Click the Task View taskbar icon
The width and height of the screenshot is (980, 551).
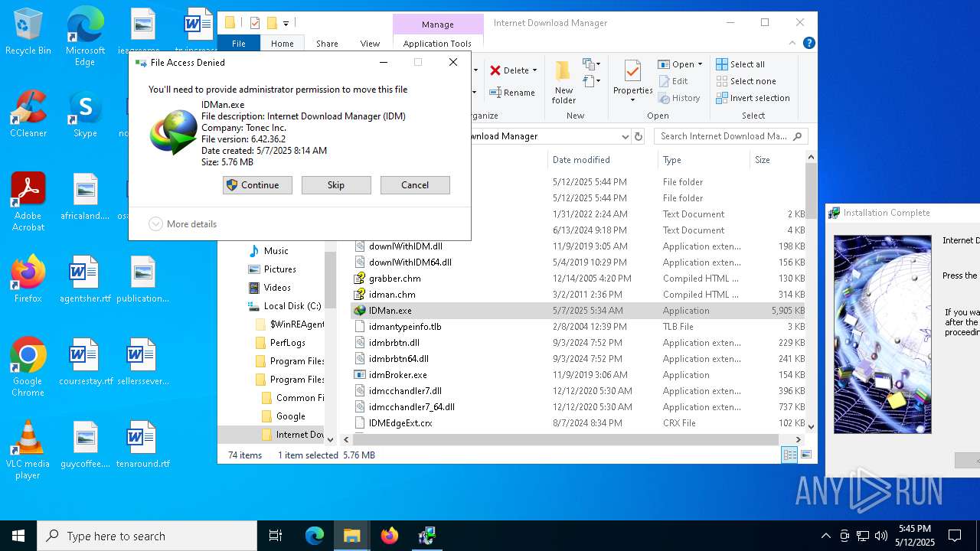tap(276, 536)
